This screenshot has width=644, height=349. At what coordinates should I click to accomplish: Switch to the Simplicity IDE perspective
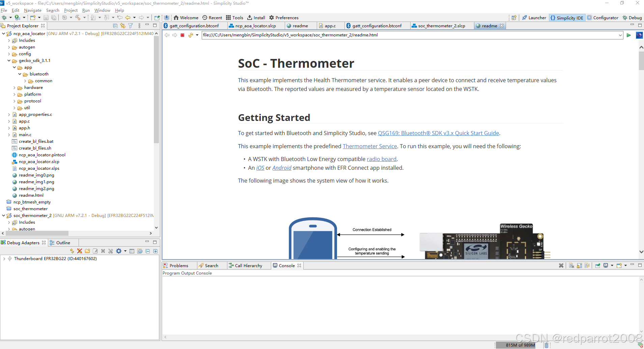click(x=567, y=18)
